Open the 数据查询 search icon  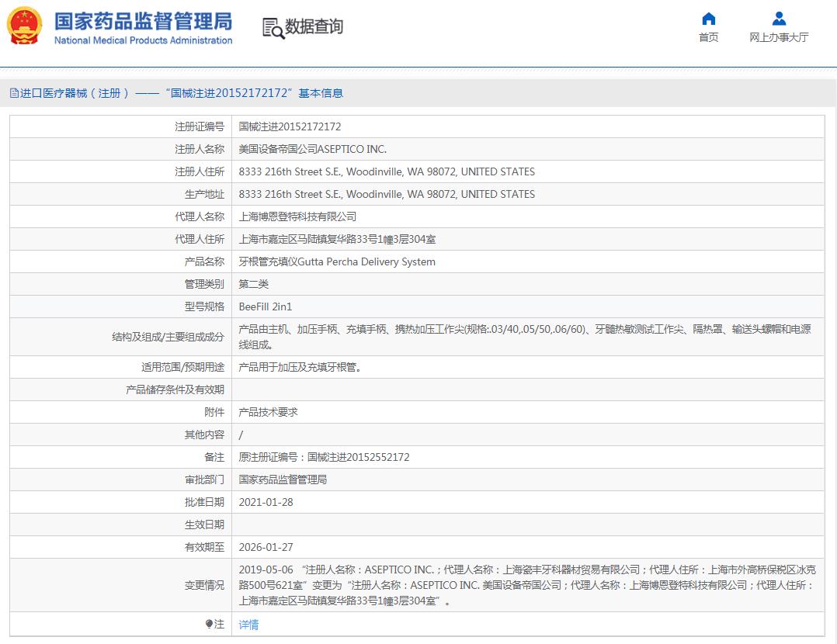pyautogui.click(x=273, y=28)
